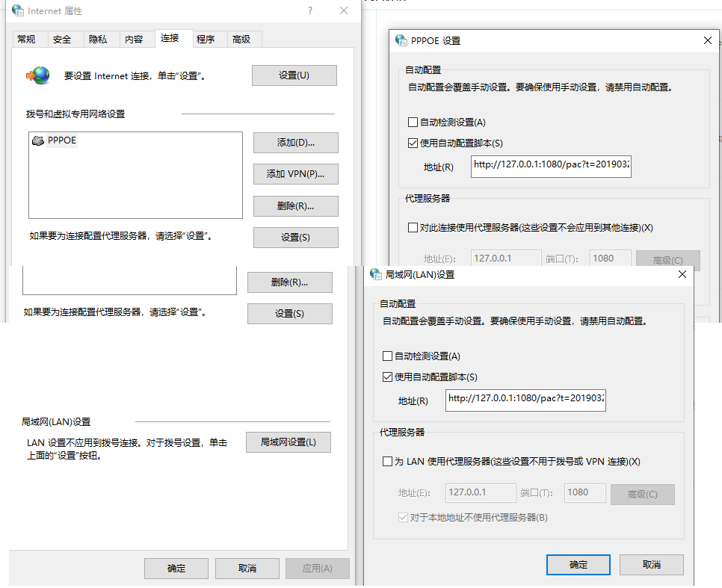Click the PAC script address field in LAN settings
Screen dimensions: 722x588
point(525,400)
